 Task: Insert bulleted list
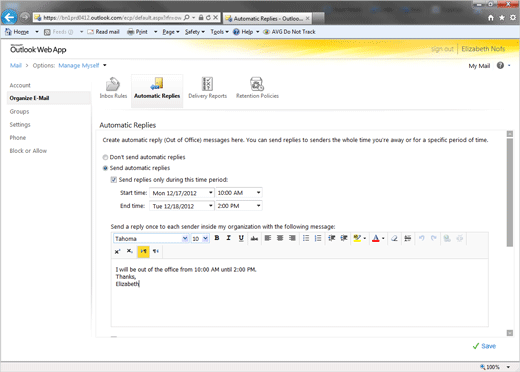click(306, 238)
